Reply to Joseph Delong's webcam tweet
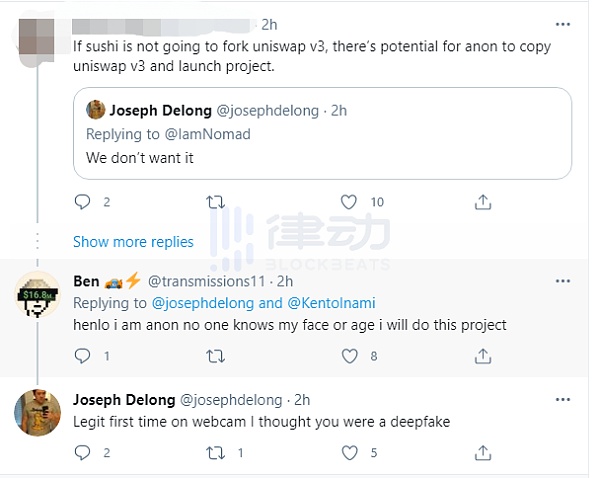 coord(82,453)
